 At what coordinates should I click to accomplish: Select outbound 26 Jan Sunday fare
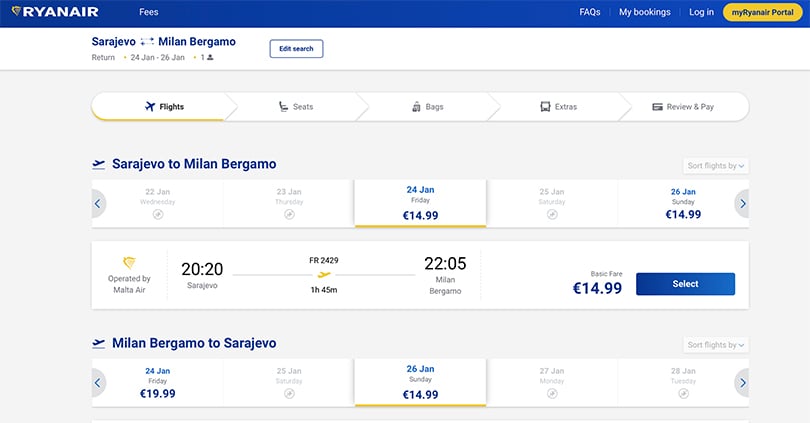click(683, 203)
